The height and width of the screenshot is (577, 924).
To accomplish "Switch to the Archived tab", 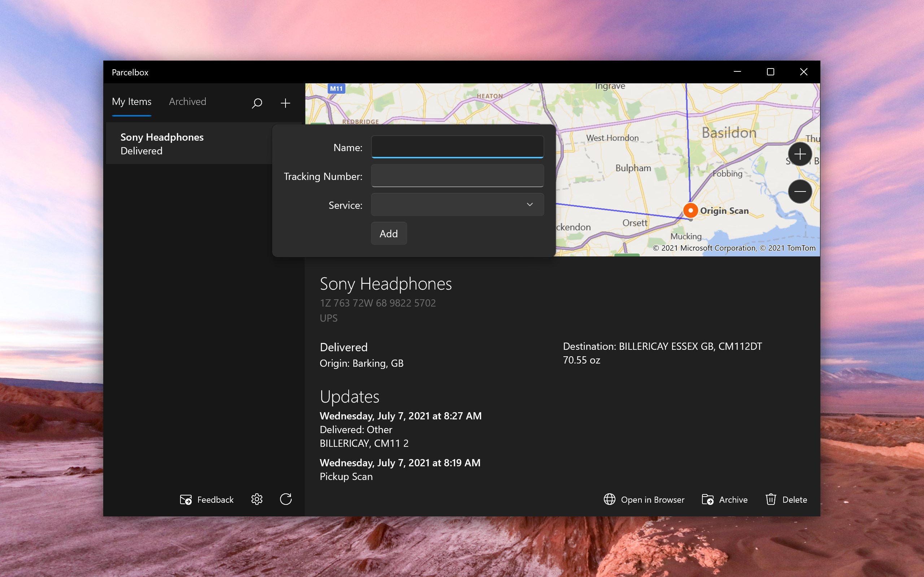I will point(187,101).
